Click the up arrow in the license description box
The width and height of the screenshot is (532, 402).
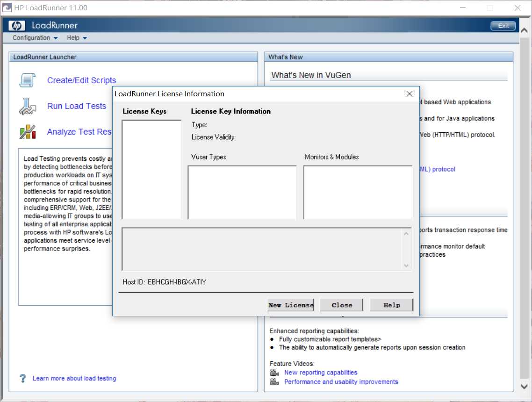[406, 234]
